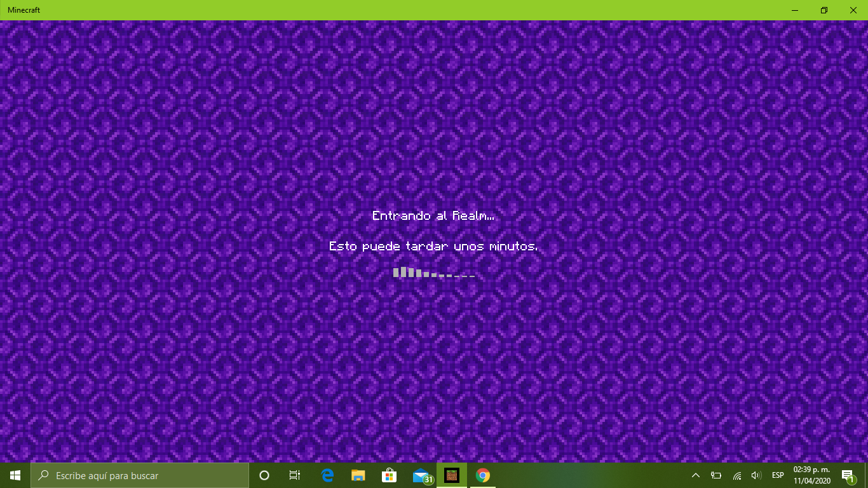
Task: Click the Realm loading progress bar
Action: (x=434, y=273)
